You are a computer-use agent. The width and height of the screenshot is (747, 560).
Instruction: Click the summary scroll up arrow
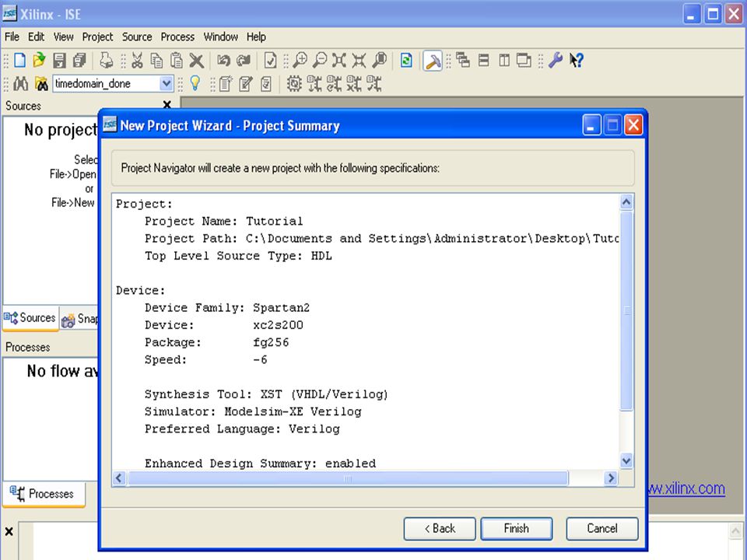pos(626,202)
